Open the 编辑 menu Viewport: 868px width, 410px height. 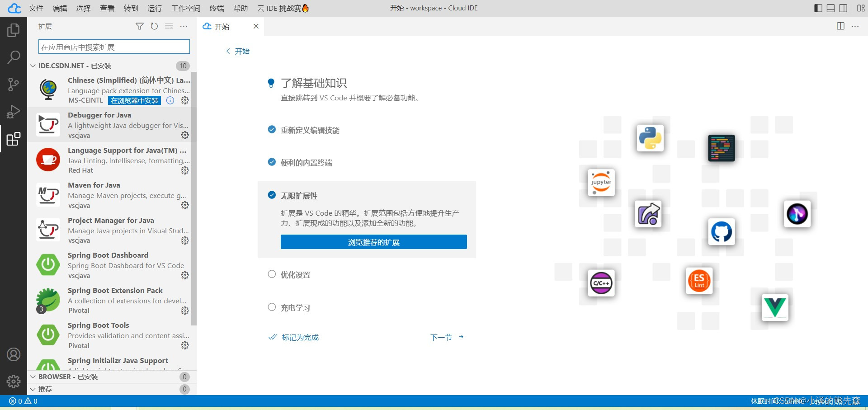coord(60,8)
